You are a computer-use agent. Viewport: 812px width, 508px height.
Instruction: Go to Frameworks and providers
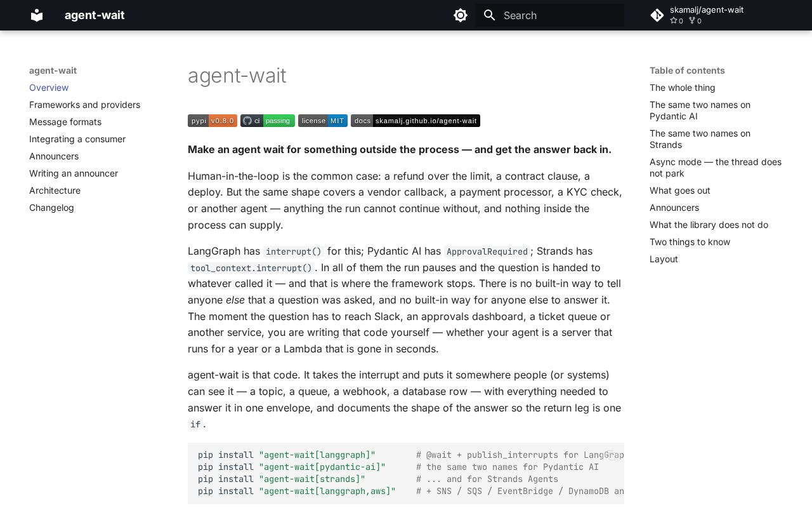click(x=84, y=105)
